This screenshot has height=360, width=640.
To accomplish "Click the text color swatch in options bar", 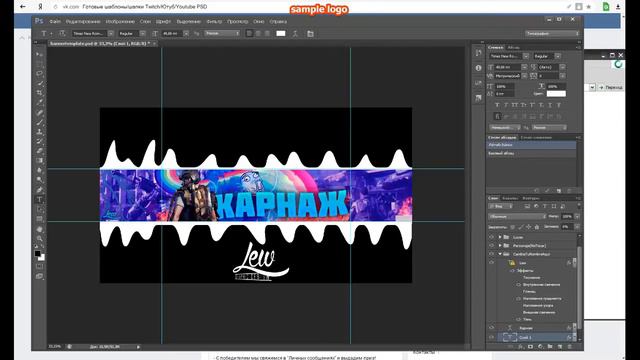I will point(281,33).
